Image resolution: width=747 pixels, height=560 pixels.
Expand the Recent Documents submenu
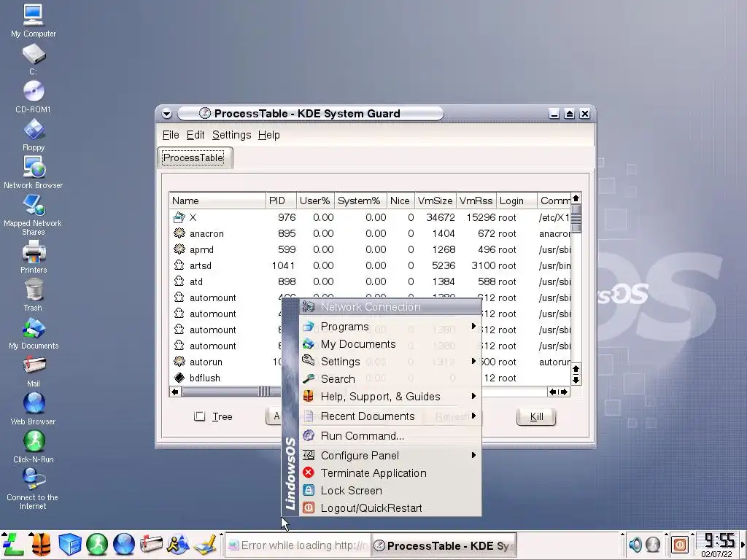point(390,416)
